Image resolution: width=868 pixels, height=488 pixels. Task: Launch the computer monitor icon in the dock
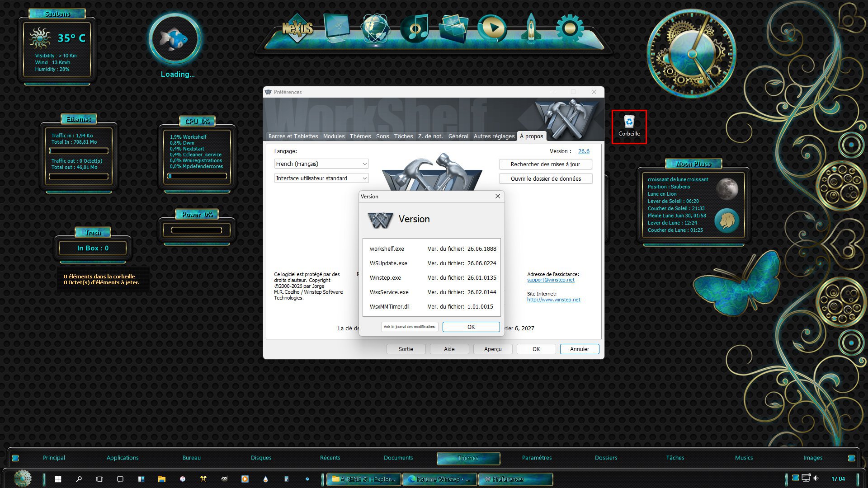click(337, 28)
